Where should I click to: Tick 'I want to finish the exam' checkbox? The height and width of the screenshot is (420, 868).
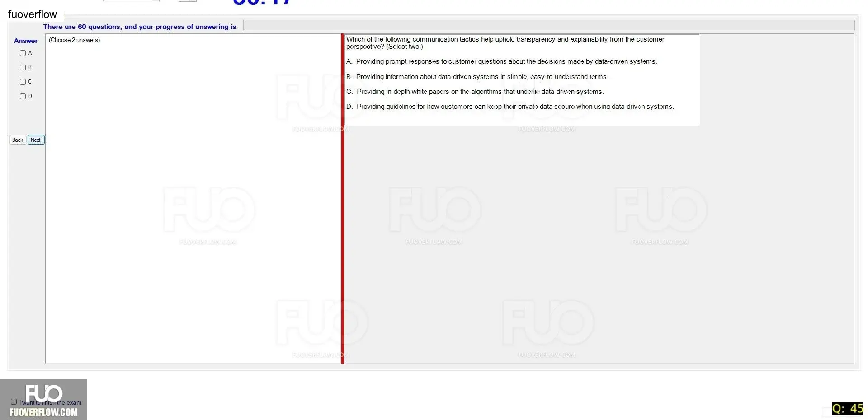(14, 401)
